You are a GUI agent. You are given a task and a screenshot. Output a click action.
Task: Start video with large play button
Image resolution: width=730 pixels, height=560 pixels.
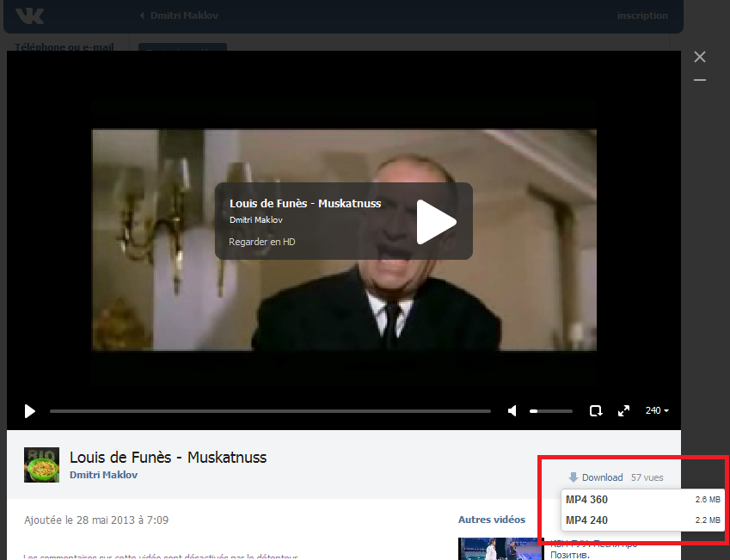click(436, 222)
